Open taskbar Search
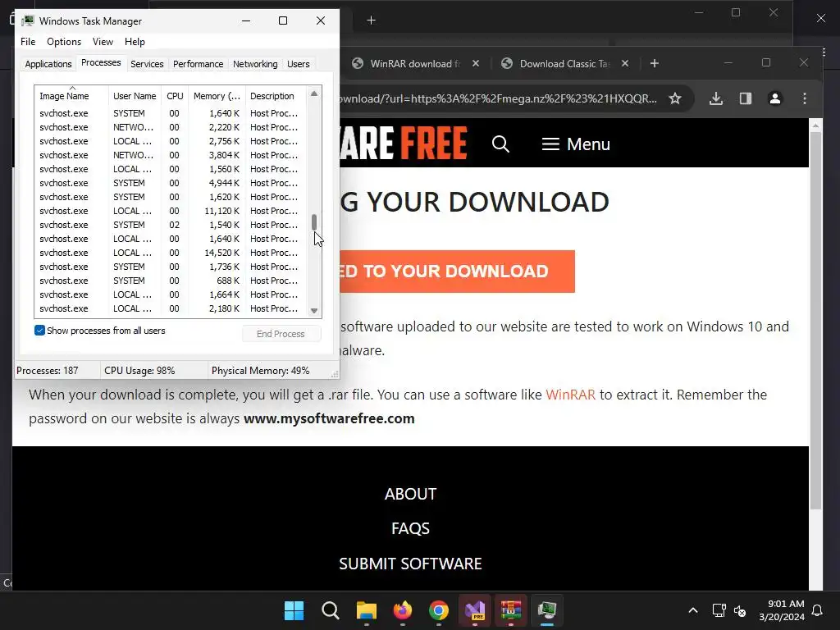This screenshot has width=840, height=630. click(x=330, y=610)
